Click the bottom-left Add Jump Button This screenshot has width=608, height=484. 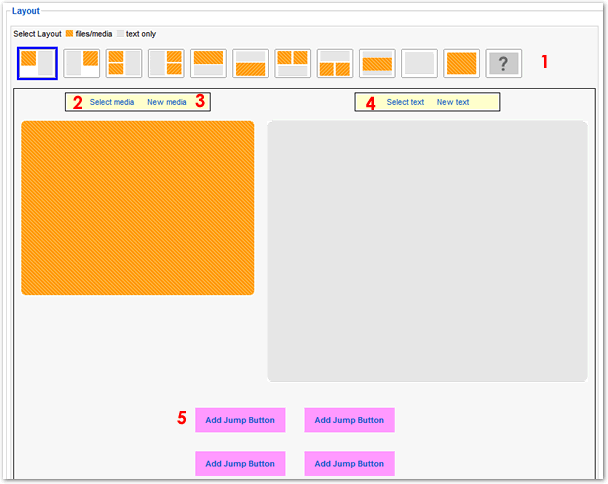pos(240,463)
